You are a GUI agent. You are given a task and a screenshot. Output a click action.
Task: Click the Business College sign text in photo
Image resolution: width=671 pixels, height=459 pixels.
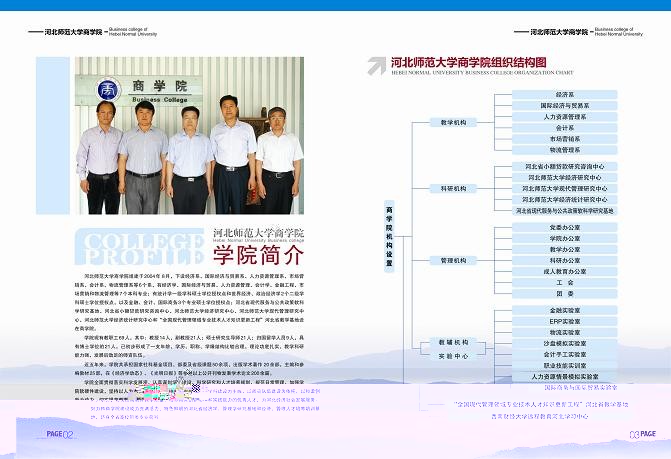click(160, 100)
